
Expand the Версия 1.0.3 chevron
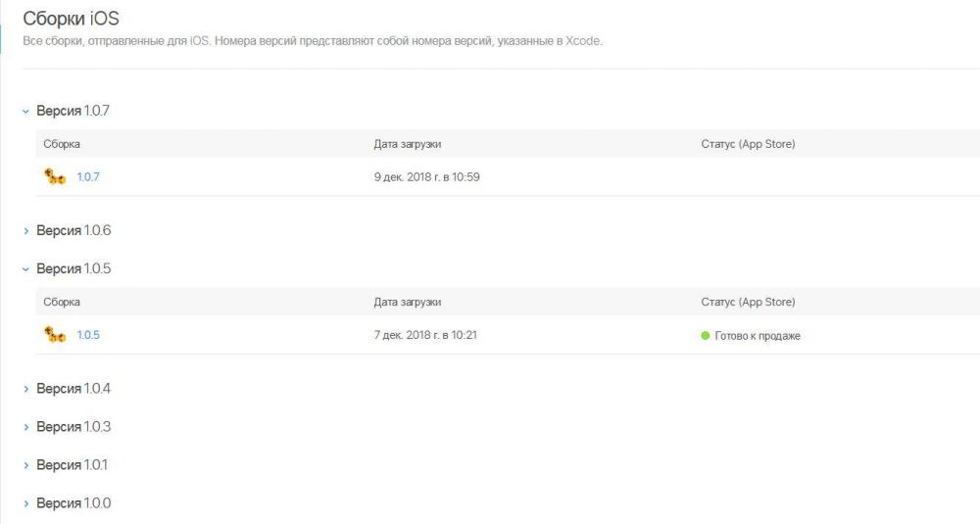[25, 427]
